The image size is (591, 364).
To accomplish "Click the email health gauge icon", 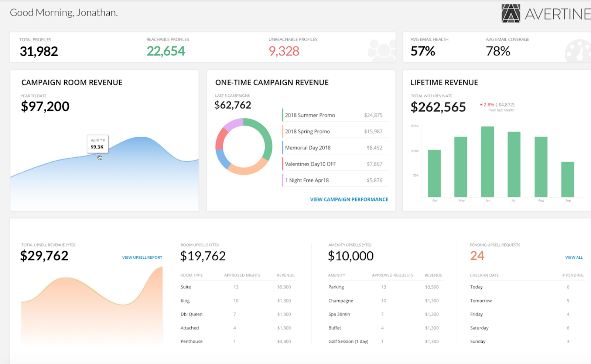I will click(578, 51).
